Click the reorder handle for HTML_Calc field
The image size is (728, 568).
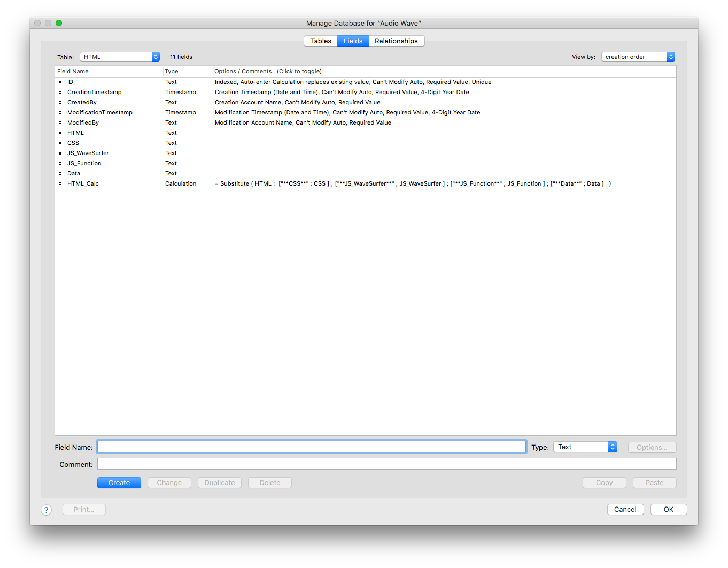coord(60,183)
